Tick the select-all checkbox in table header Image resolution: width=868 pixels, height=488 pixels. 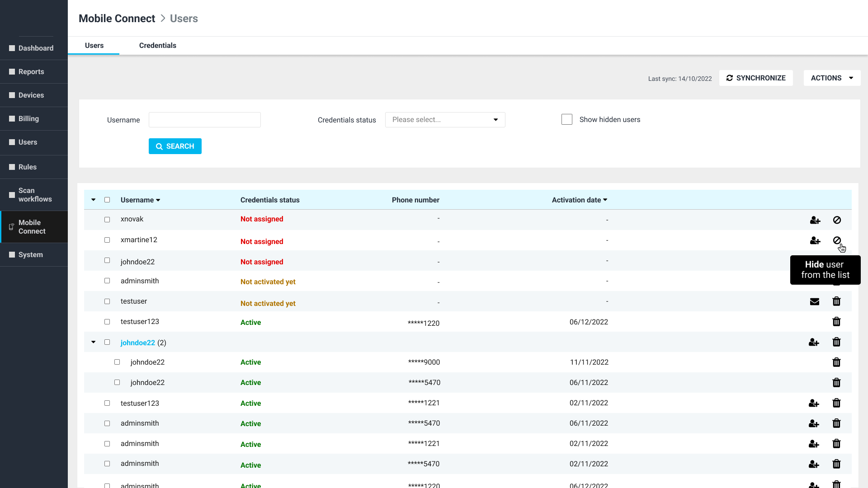(107, 200)
